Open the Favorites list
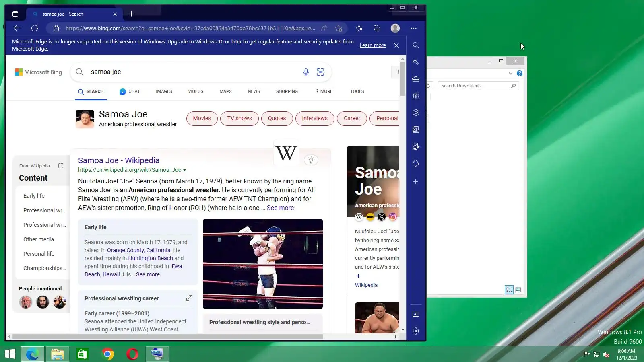Image resolution: width=644 pixels, height=362 pixels. click(359, 28)
